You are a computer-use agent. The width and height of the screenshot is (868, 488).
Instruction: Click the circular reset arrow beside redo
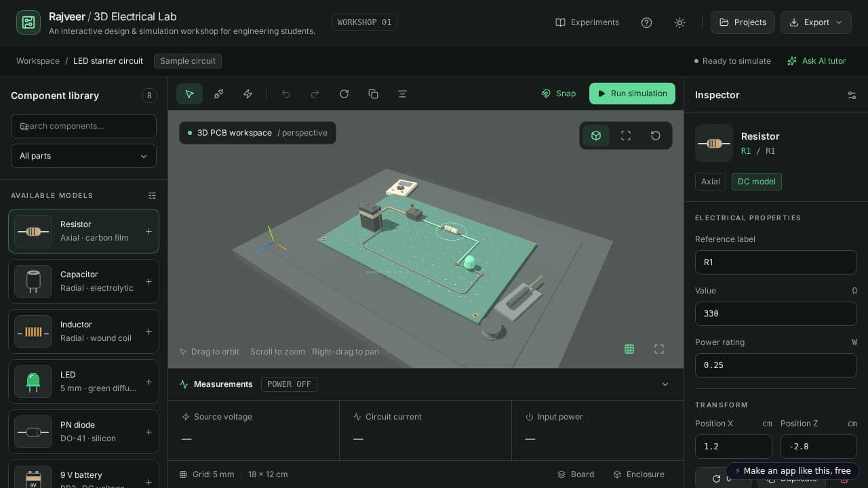(x=344, y=94)
